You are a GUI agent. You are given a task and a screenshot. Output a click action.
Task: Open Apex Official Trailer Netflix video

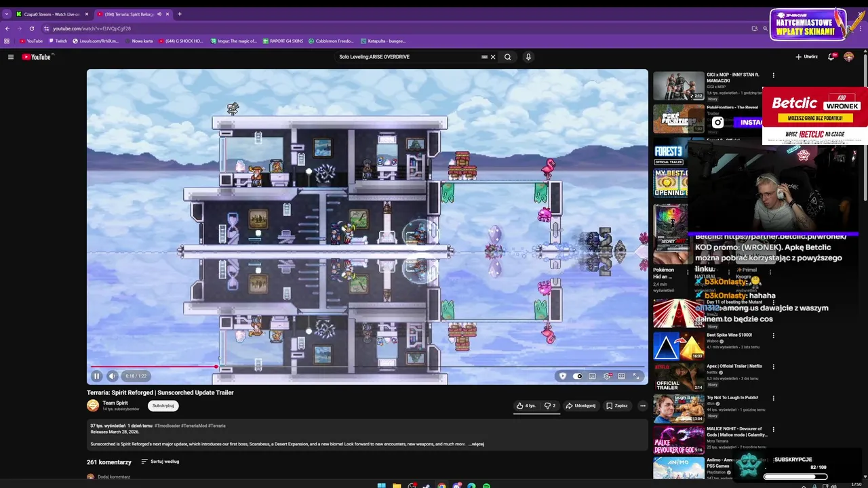[x=679, y=378]
